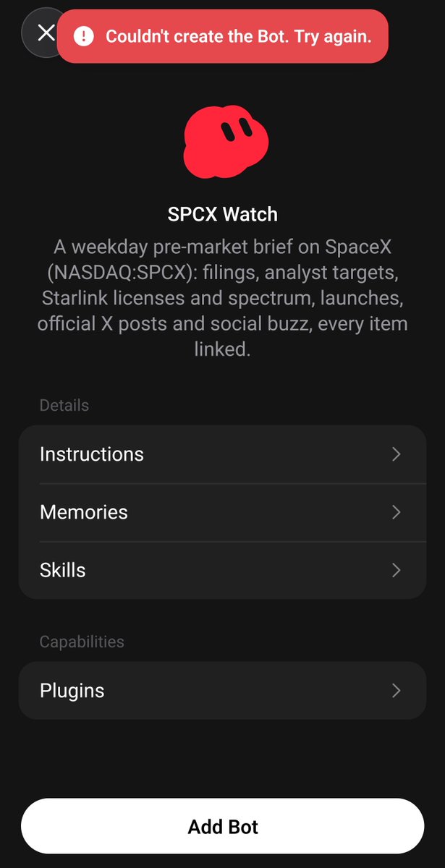Image resolution: width=445 pixels, height=868 pixels.
Task: Expand Skills using its chevron arrow
Action: [396, 570]
